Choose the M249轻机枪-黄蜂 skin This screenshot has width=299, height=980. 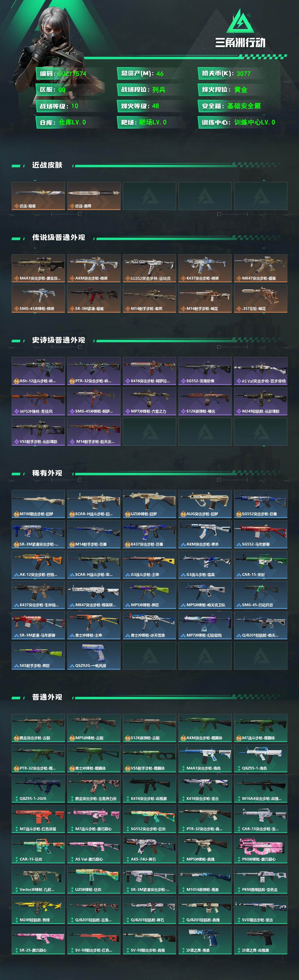coord(38,910)
